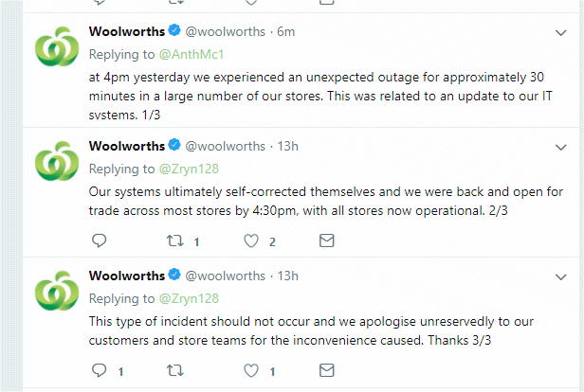Reply to the tweet ending in 2/3
This screenshot has width=584, height=392.
(99, 241)
